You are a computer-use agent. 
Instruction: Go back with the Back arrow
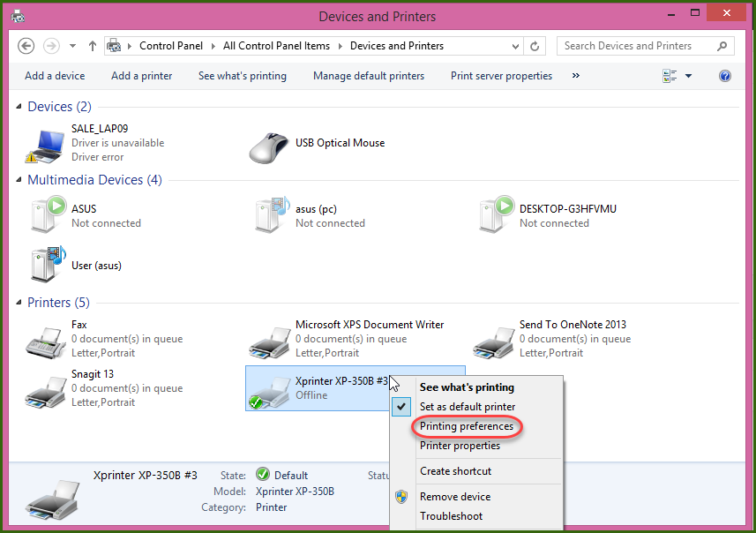coord(26,46)
